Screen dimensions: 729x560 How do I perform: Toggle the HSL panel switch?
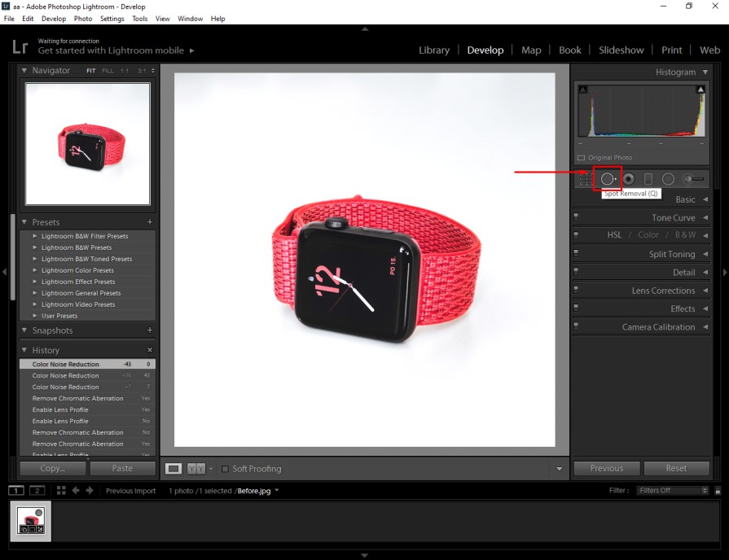tap(576, 234)
